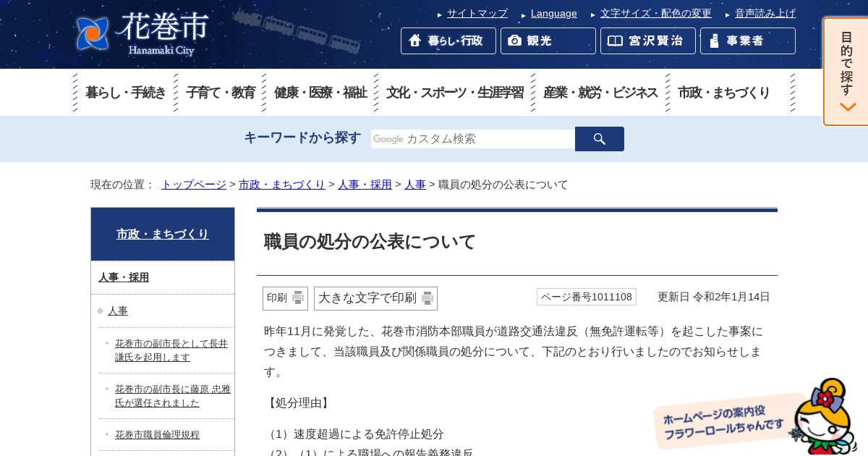Screen dimensions: 868x456
Task: Open the サイトマップ link
Action: click(x=477, y=13)
